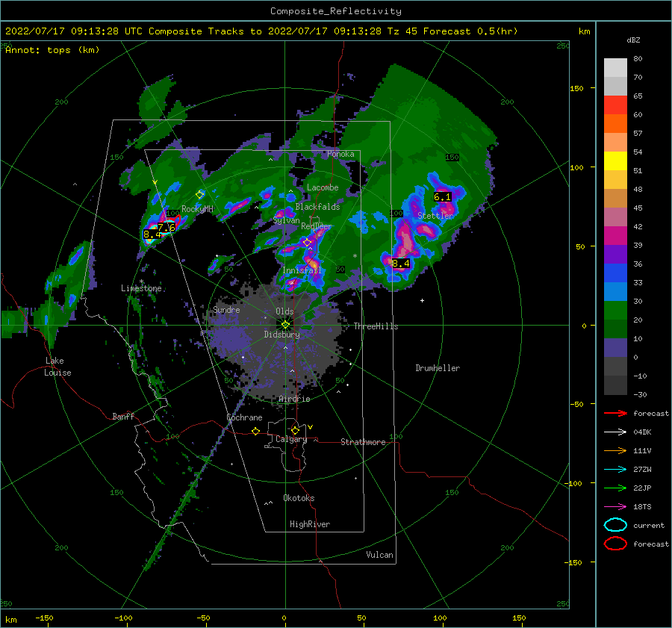Screen dimensions: 672x628
Task: Click the 'Forecast 0.5(hr)' header text
Action: pyautogui.click(x=470, y=31)
